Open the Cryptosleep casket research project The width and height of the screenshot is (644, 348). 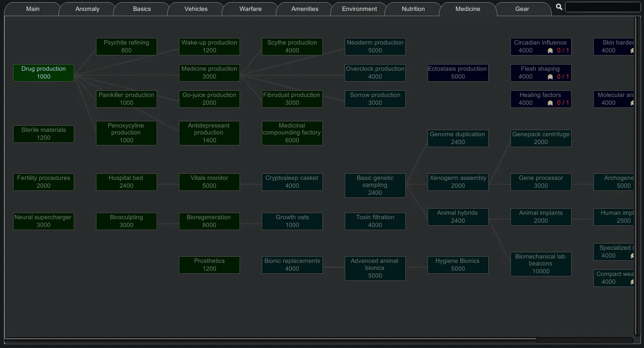292,182
